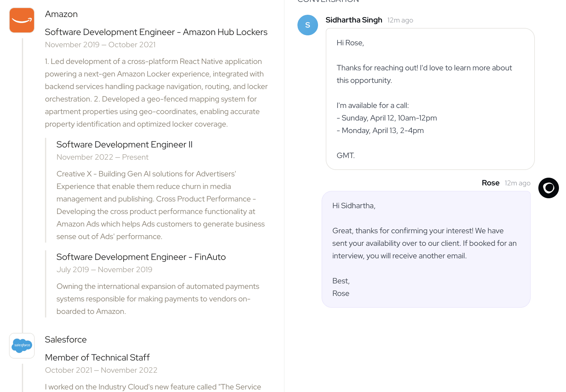Select the Salesforce company name heading
Image resolution: width=566 pixels, height=392 pixels.
click(x=66, y=340)
